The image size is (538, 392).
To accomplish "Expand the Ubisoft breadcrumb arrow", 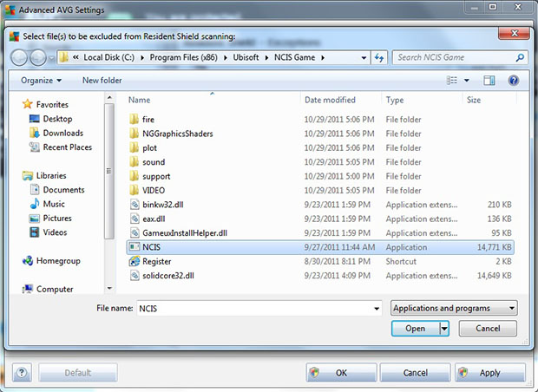I will coord(266,57).
